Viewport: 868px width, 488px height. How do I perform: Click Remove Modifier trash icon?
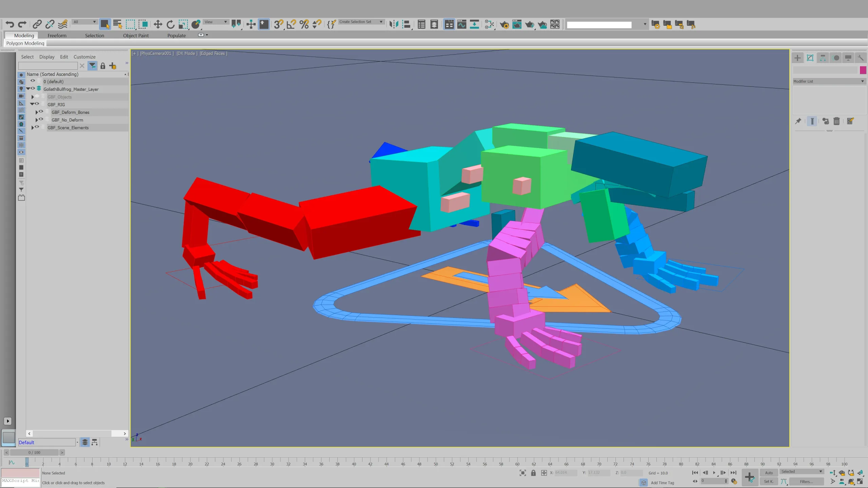click(836, 121)
